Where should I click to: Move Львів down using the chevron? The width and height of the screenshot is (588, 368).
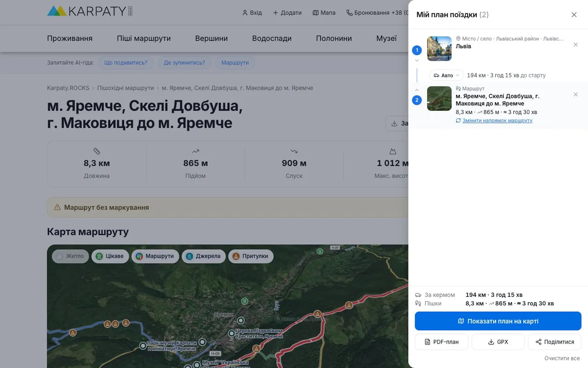click(x=417, y=60)
